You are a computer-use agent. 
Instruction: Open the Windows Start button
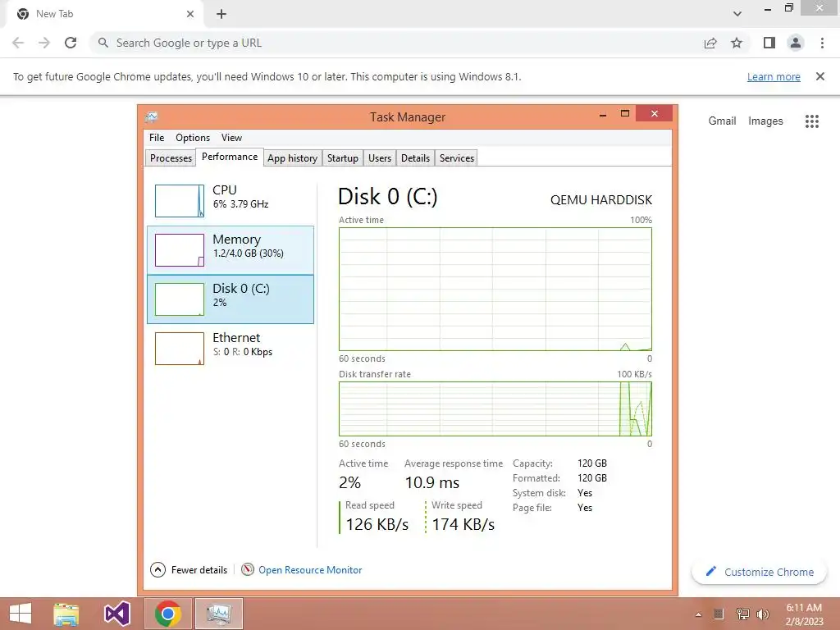click(21, 614)
